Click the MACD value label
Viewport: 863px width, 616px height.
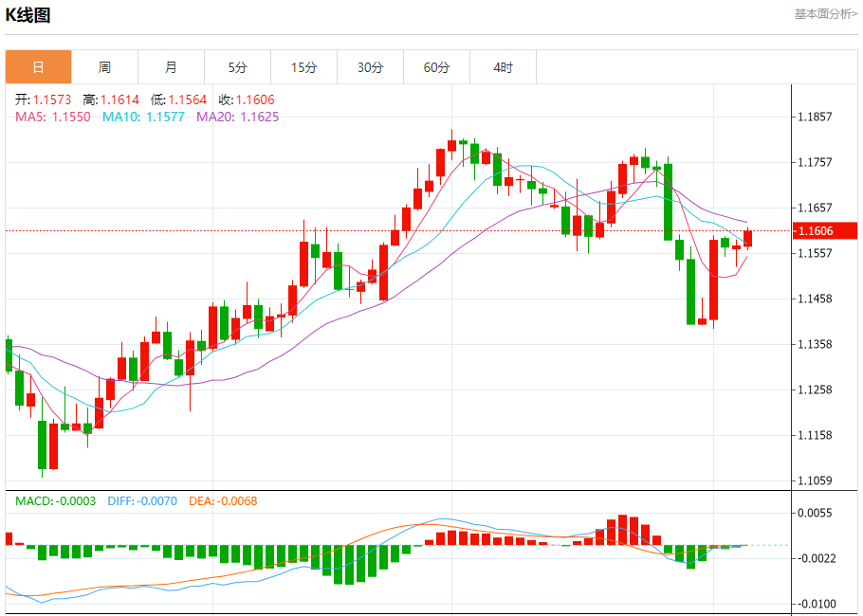point(55,500)
